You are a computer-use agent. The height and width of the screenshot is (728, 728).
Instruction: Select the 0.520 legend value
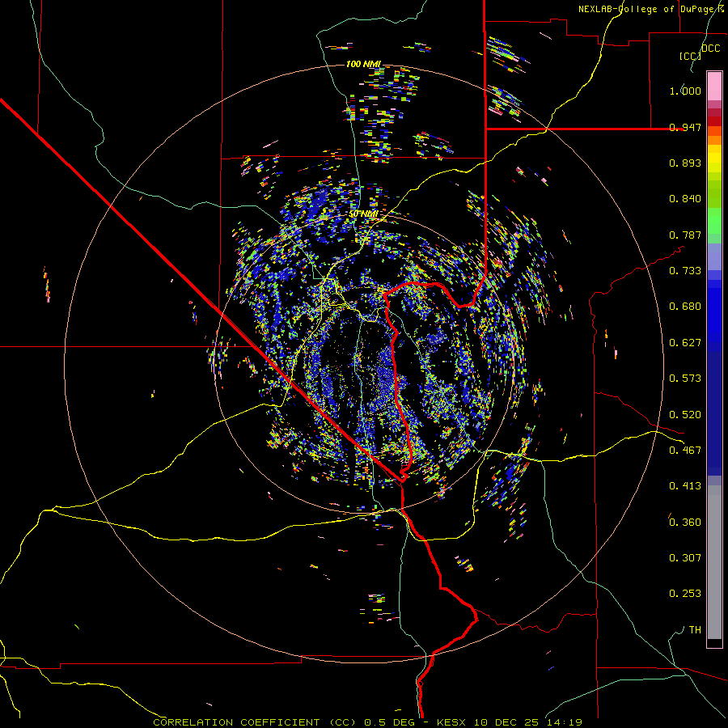[685, 415]
